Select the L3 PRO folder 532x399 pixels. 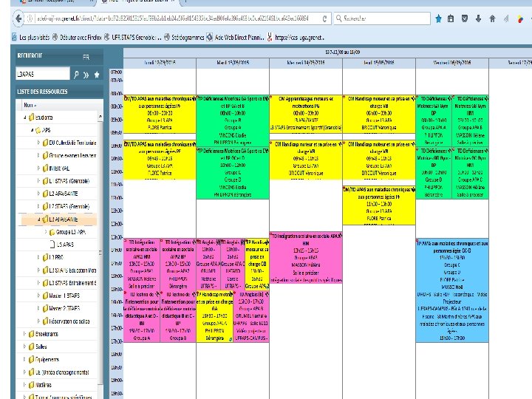[52, 257]
